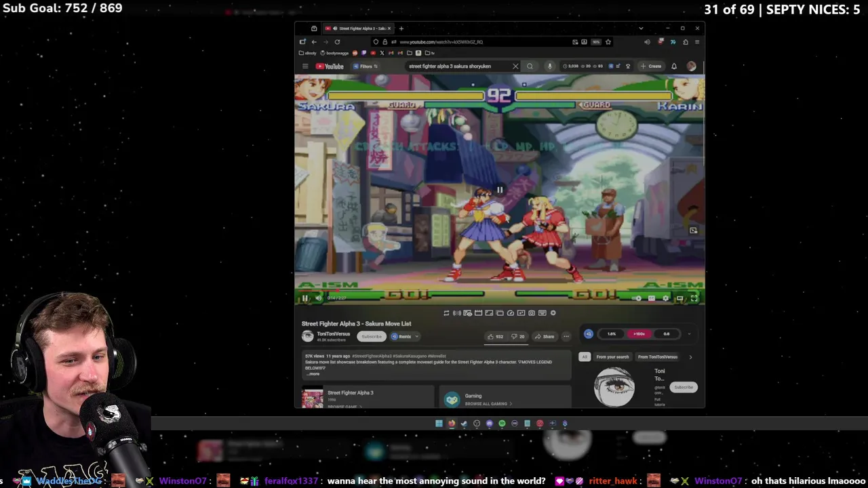The height and width of the screenshot is (488, 868).
Task: Open the YouTube account avatar menu
Action: tap(692, 66)
